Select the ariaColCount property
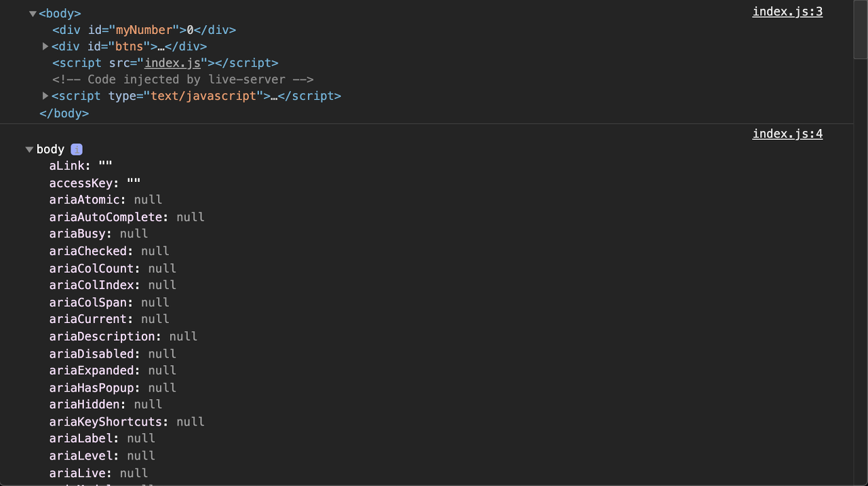This screenshot has width=868, height=486. (x=113, y=268)
